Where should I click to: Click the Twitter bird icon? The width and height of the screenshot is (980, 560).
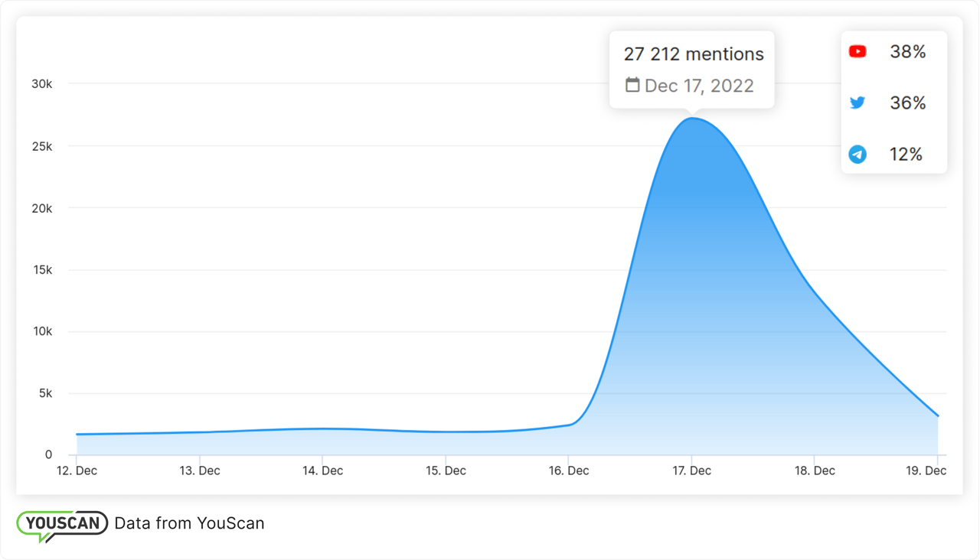click(x=857, y=103)
